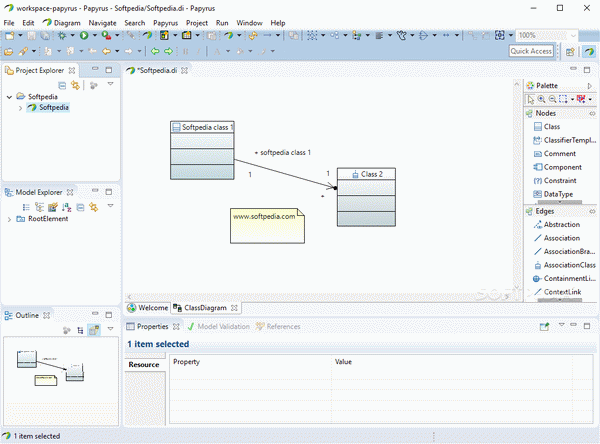Toggle pin Properties view to selection
The height and width of the screenshot is (444, 600).
click(544, 326)
